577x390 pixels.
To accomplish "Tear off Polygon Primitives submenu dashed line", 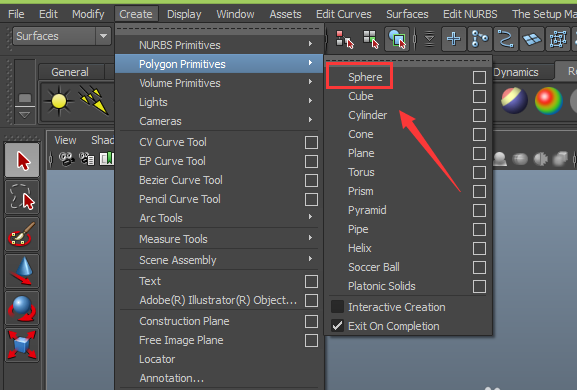I will (408, 61).
